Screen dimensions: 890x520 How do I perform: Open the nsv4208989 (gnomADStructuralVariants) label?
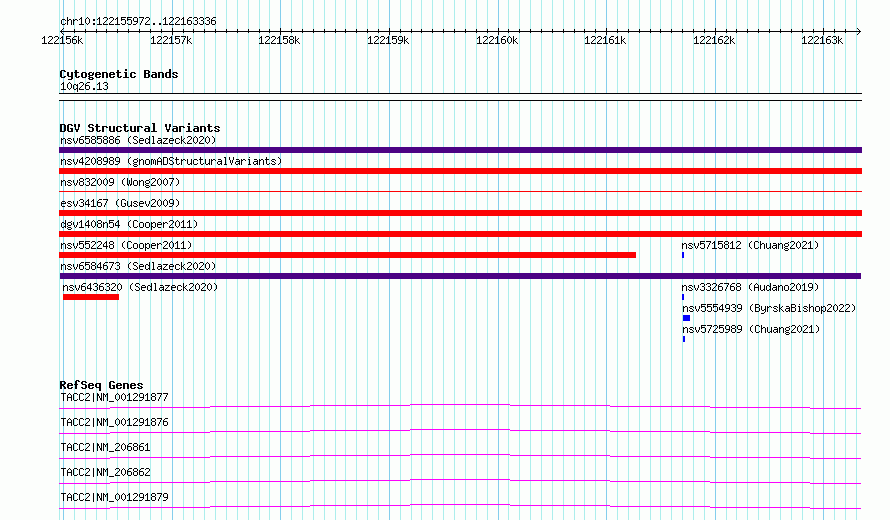171,161
